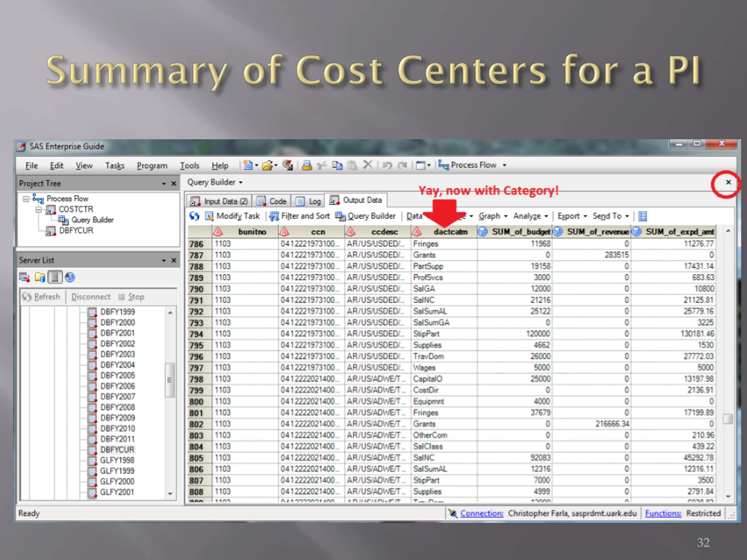Screen dimensions: 747x560
Task: Click the SUM_of_budget column header
Action: tap(515, 232)
